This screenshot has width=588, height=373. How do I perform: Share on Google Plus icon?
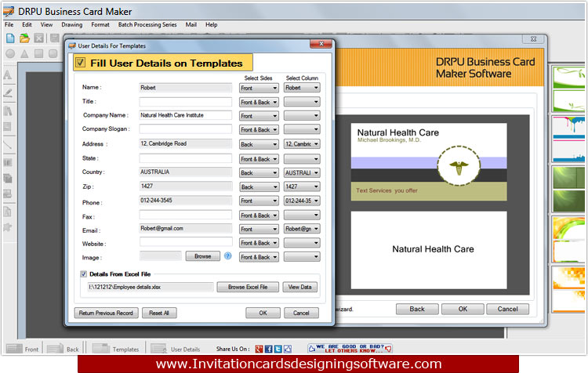tap(259, 349)
